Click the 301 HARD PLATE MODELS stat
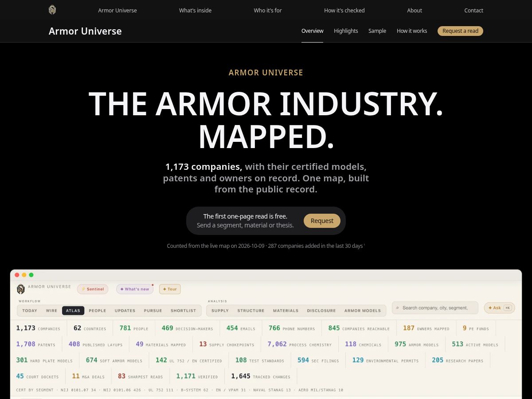The width and height of the screenshot is (532, 399). [x=44, y=360]
